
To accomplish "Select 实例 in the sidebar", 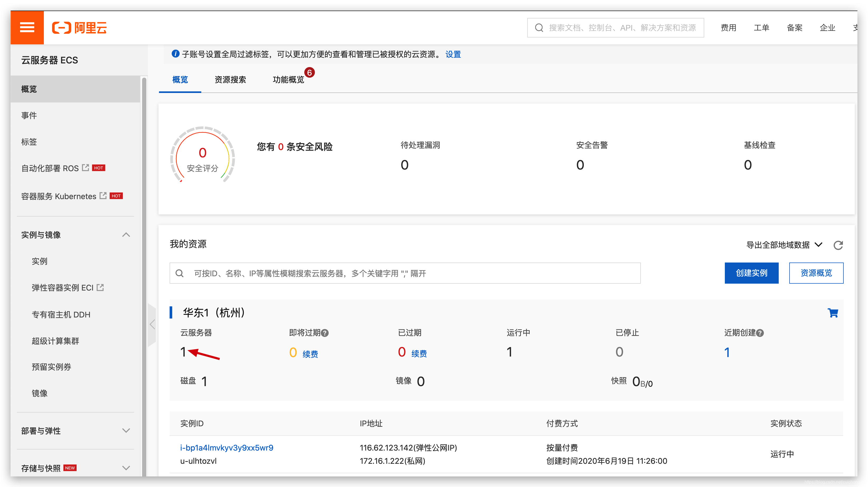I will [x=39, y=261].
